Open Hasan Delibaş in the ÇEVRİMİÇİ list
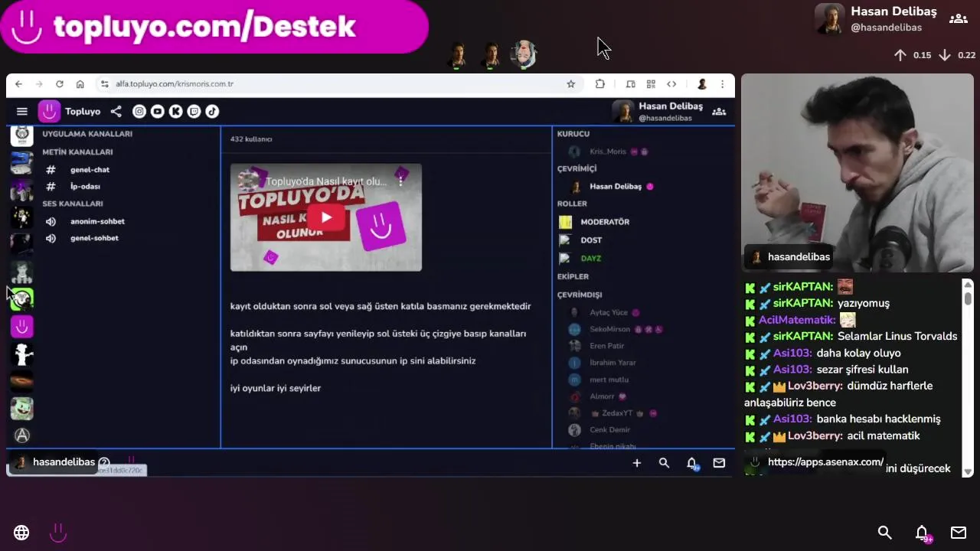980x551 pixels. click(616, 187)
